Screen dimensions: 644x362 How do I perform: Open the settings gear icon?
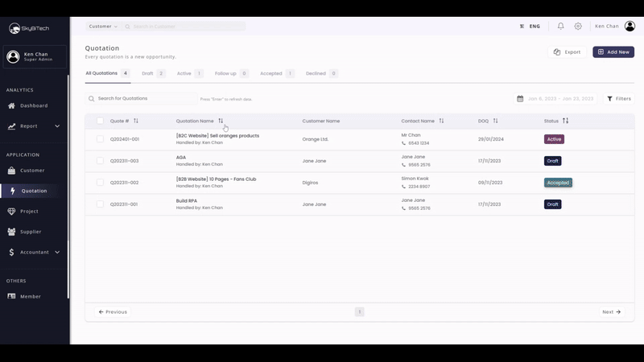click(578, 27)
